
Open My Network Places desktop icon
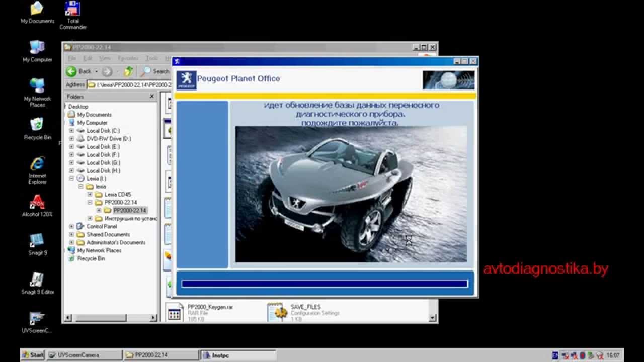tap(37, 93)
